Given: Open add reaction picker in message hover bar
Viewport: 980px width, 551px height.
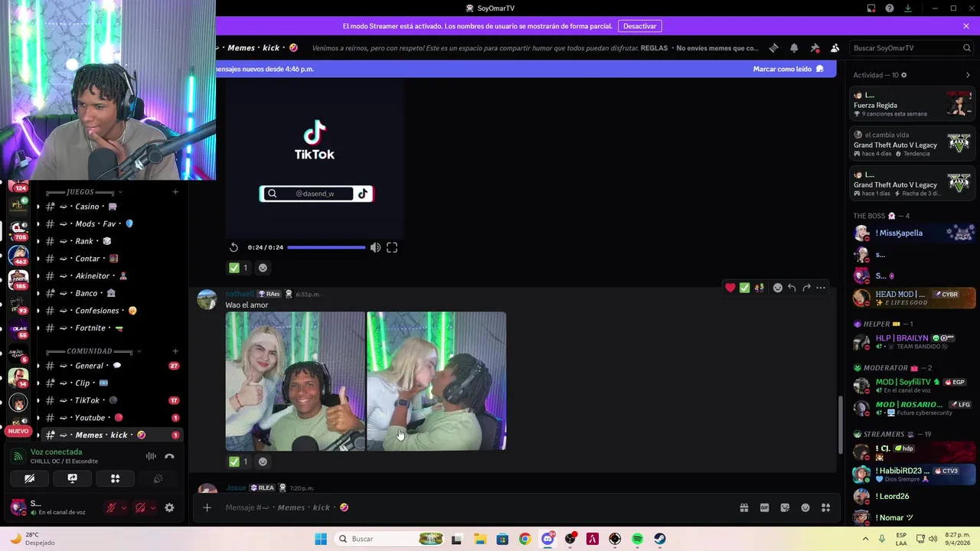Looking at the screenshot, I should pyautogui.click(x=777, y=288).
